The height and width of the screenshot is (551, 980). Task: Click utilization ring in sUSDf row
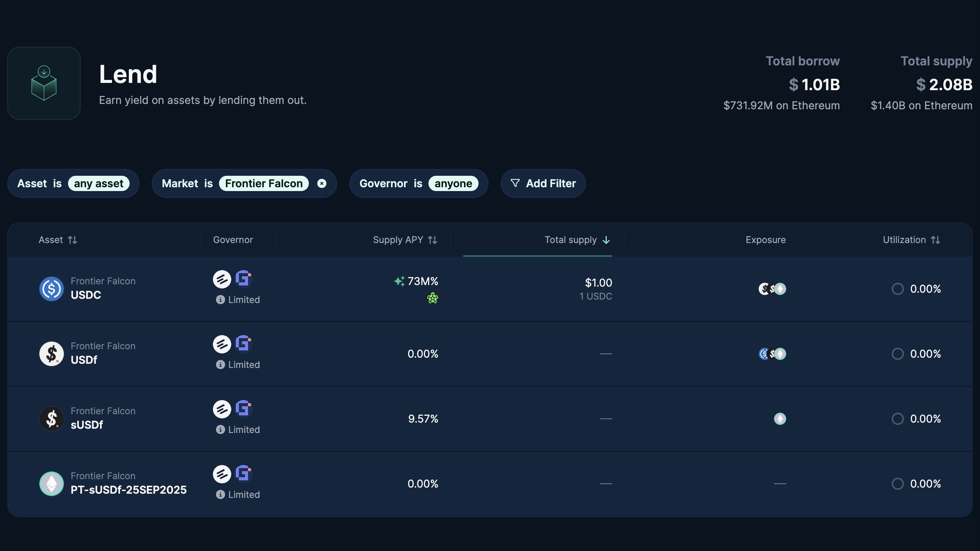coord(898,419)
